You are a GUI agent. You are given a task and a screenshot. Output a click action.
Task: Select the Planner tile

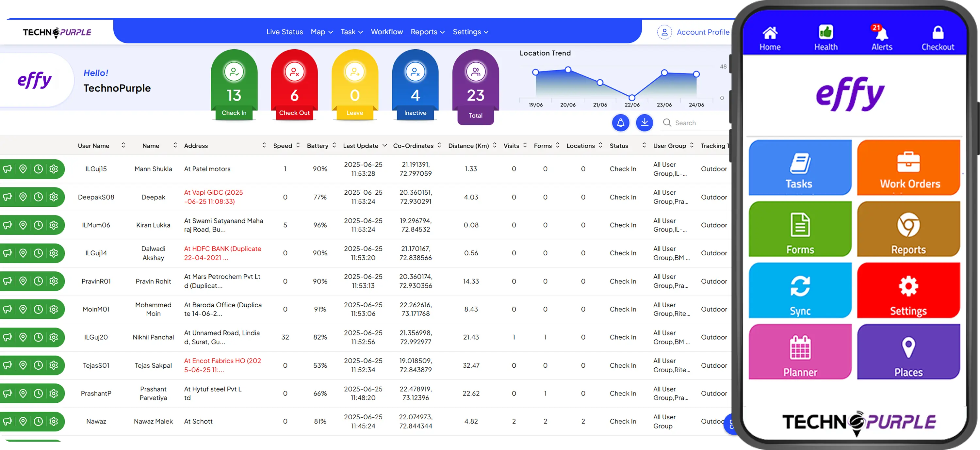coord(800,352)
